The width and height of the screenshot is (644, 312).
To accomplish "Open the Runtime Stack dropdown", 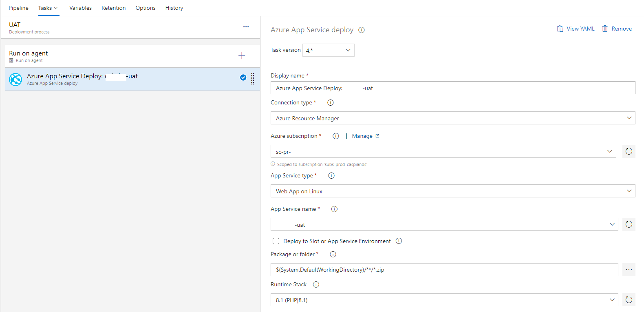I will point(444,300).
